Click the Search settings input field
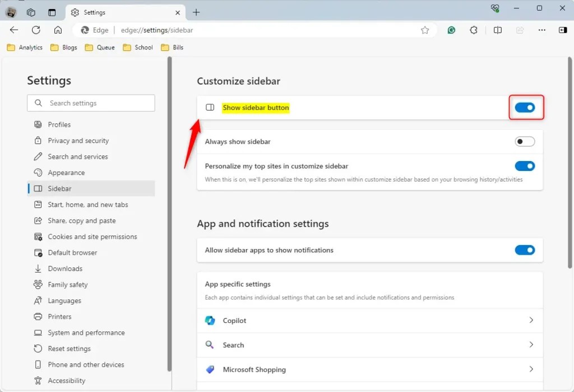The height and width of the screenshot is (392, 574). (x=91, y=103)
